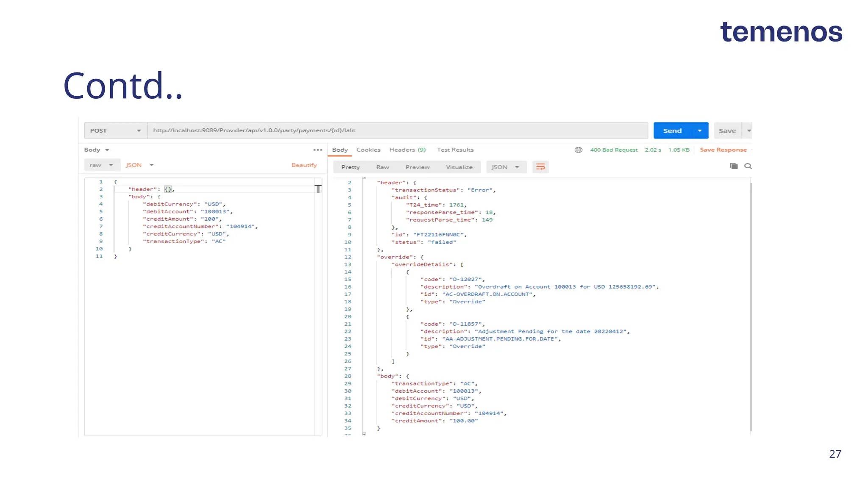Switch response view to Raw
Image resolution: width=868 pixels, height=488 pixels.
(x=382, y=167)
